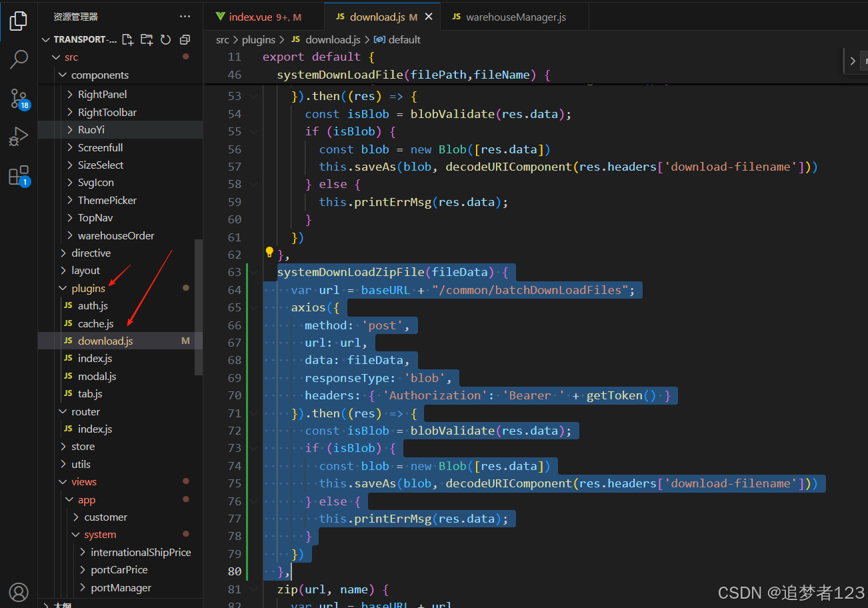Expand the portManager folder

[121, 587]
